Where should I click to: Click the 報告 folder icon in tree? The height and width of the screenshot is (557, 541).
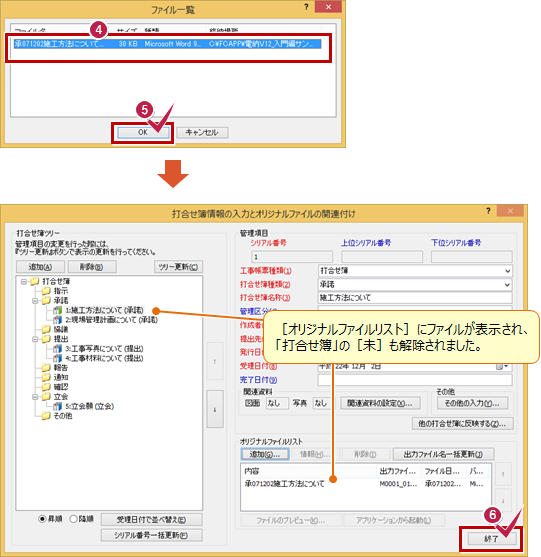point(46,368)
